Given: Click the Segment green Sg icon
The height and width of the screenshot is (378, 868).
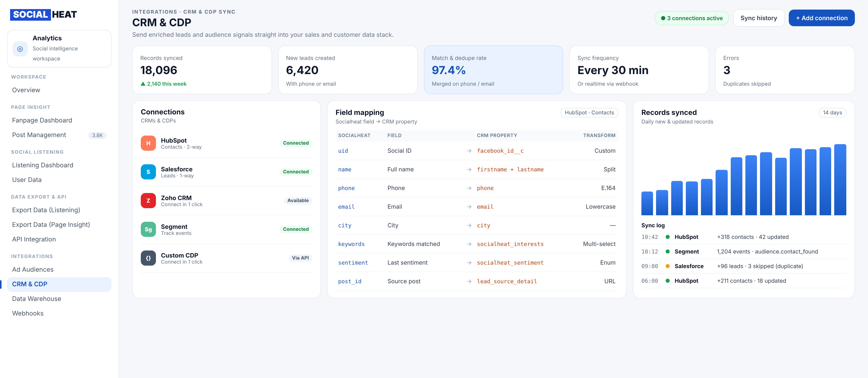Looking at the screenshot, I should (x=148, y=229).
